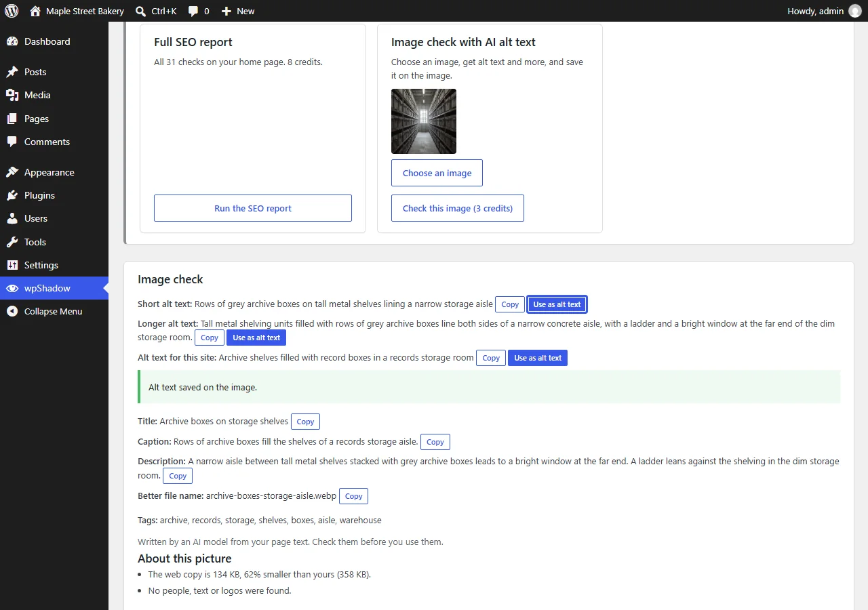Copy the alt text for this site

coord(491,358)
